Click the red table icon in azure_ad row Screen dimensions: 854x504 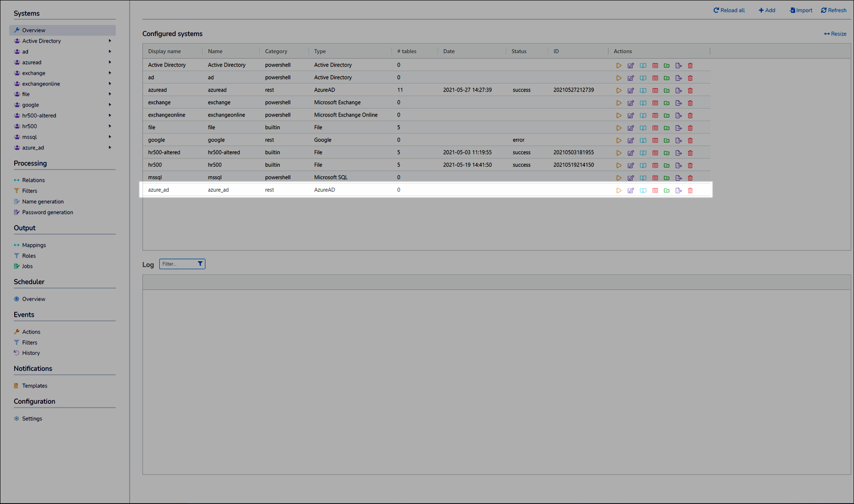pyautogui.click(x=655, y=190)
